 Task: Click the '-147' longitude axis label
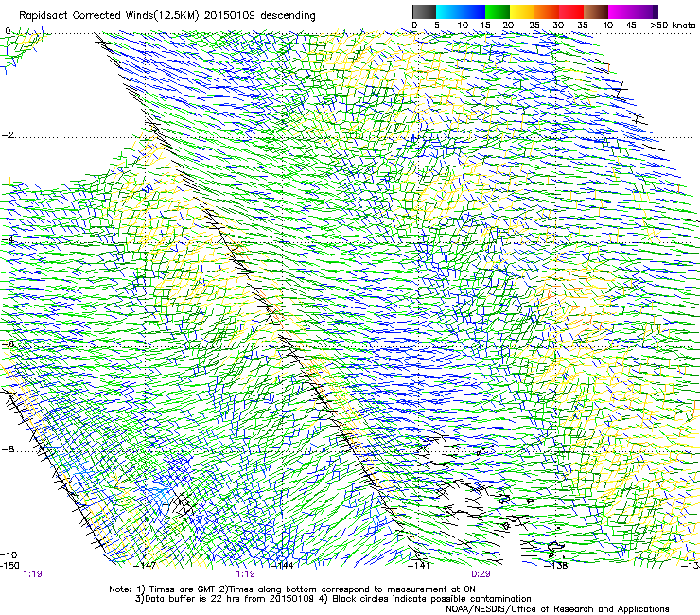145,566
